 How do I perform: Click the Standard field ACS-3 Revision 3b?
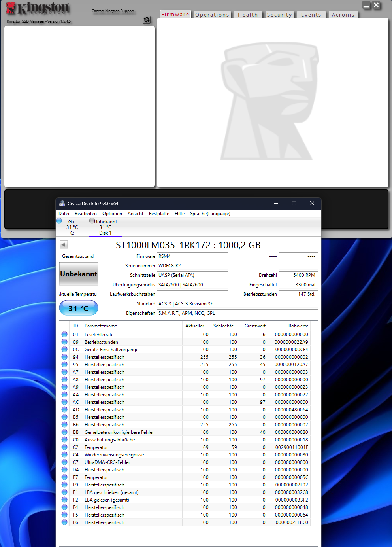pyautogui.click(x=237, y=304)
